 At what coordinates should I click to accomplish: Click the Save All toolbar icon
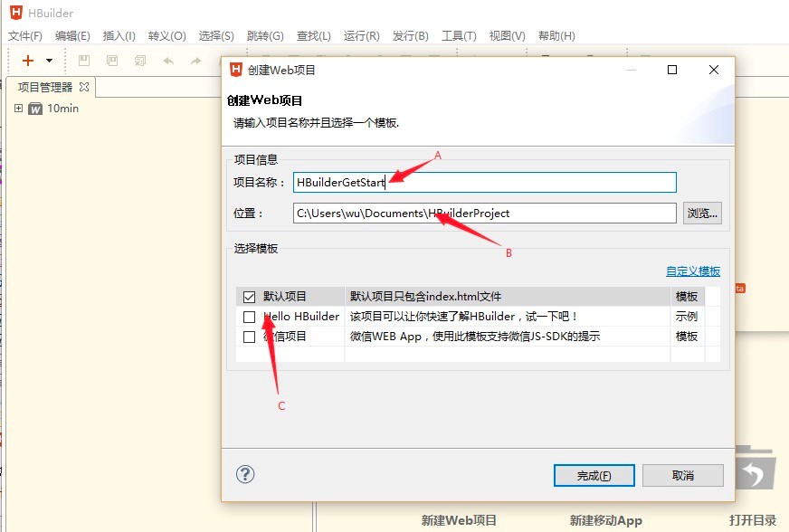(x=110, y=61)
